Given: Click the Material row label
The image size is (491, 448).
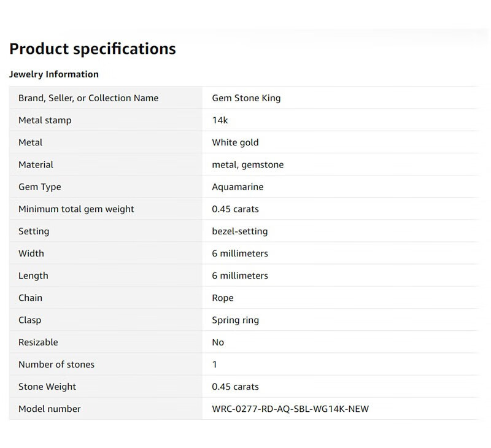Looking at the screenshot, I should pos(36,164).
